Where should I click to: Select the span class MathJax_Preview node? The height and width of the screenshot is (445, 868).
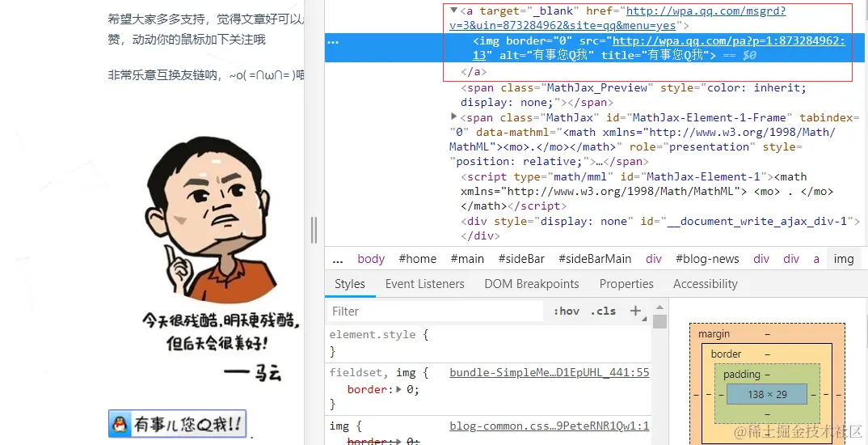(x=634, y=95)
